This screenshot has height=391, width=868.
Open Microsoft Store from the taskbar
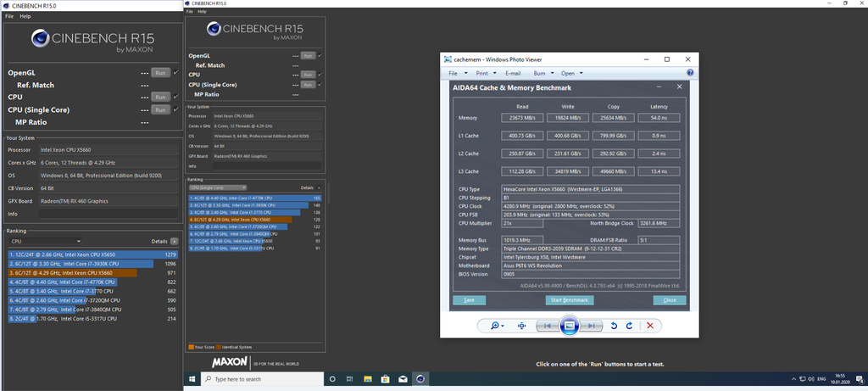click(x=385, y=379)
